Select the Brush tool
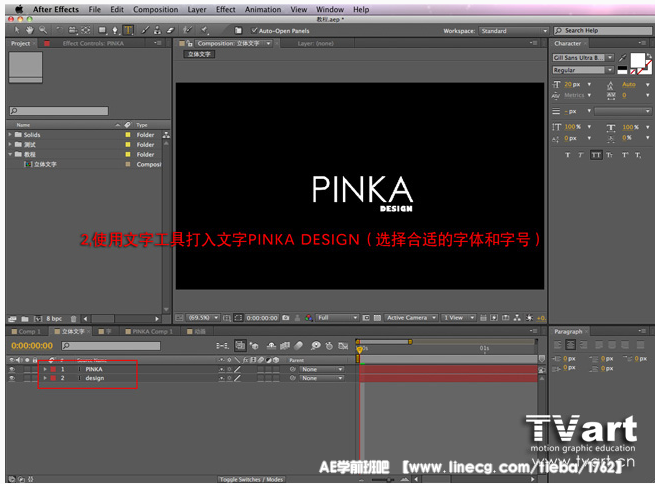Image resolution: width=655 pixels, height=484 pixels. [145, 30]
